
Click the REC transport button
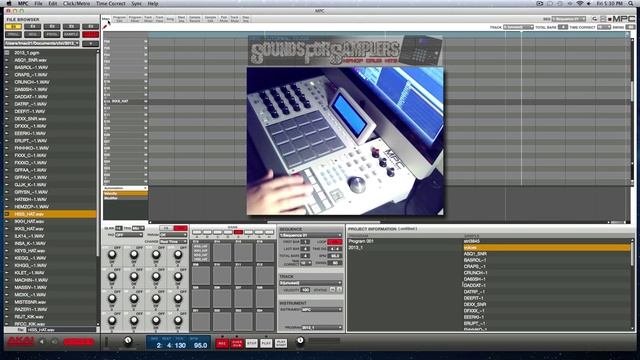coord(222,344)
